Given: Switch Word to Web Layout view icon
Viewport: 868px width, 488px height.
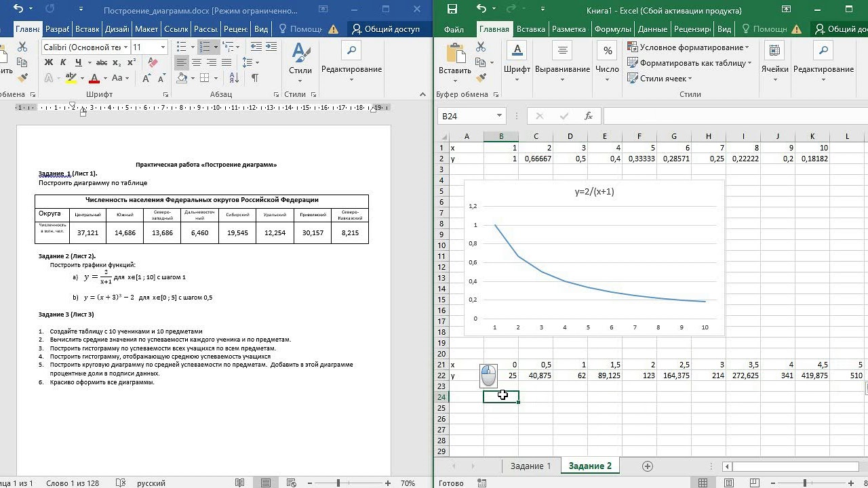Looking at the screenshot, I should point(292,483).
